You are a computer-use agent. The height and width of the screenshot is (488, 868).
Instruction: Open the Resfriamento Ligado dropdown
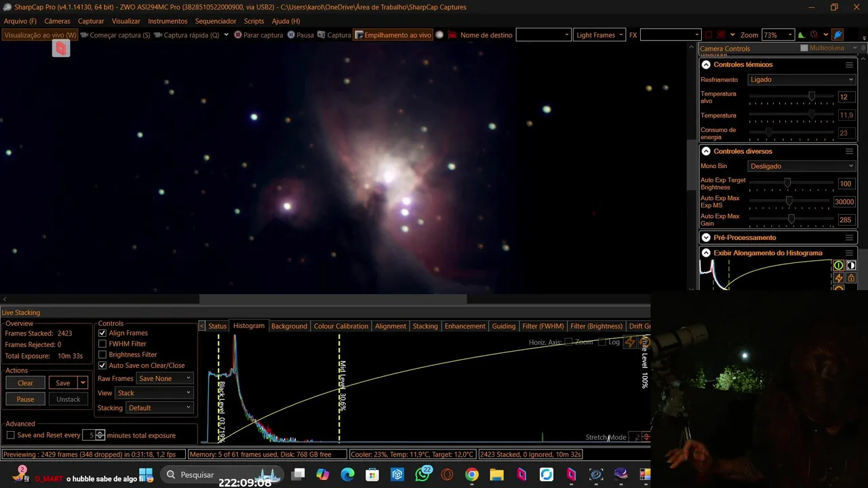802,79
